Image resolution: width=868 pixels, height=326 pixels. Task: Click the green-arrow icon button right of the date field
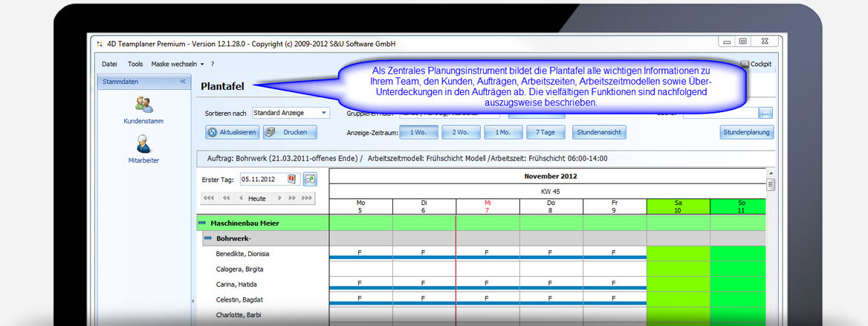[x=310, y=179]
